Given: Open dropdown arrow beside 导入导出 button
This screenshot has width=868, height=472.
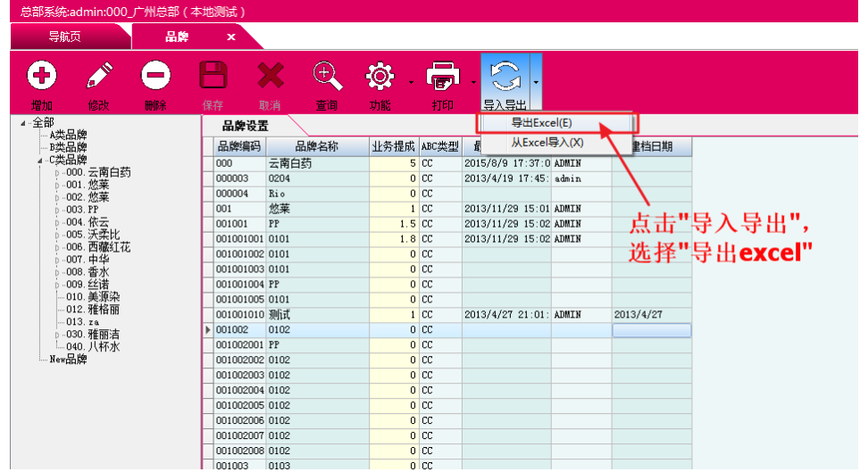Looking at the screenshot, I should (x=536, y=82).
